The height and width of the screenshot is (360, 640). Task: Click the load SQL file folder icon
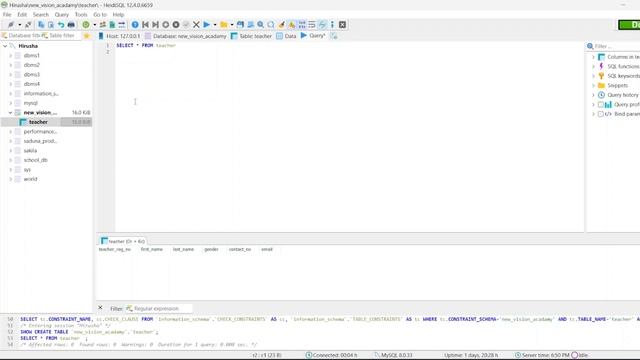pyautogui.click(x=224, y=25)
